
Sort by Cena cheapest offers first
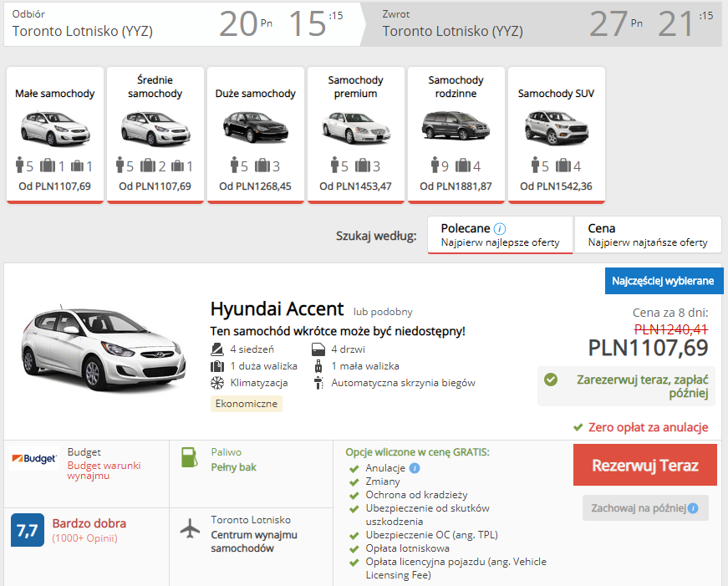pos(648,235)
